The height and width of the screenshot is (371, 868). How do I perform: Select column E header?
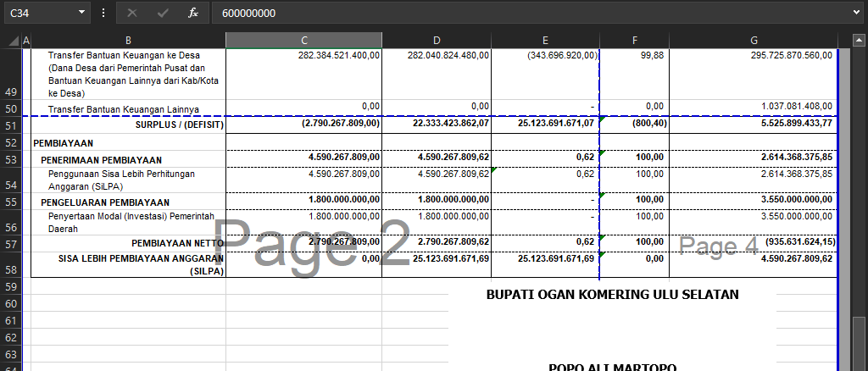coord(545,41)
